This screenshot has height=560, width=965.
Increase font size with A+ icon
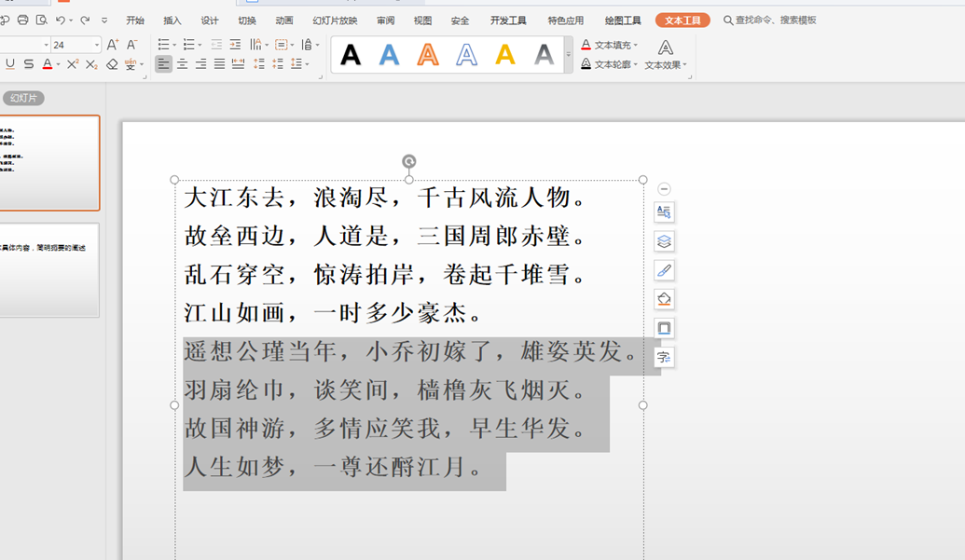112,44
